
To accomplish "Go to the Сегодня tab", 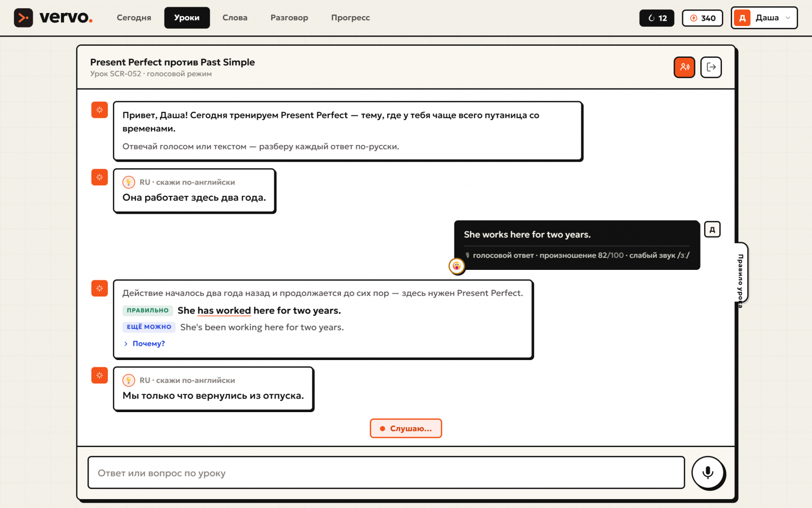I will pos(134,18).
